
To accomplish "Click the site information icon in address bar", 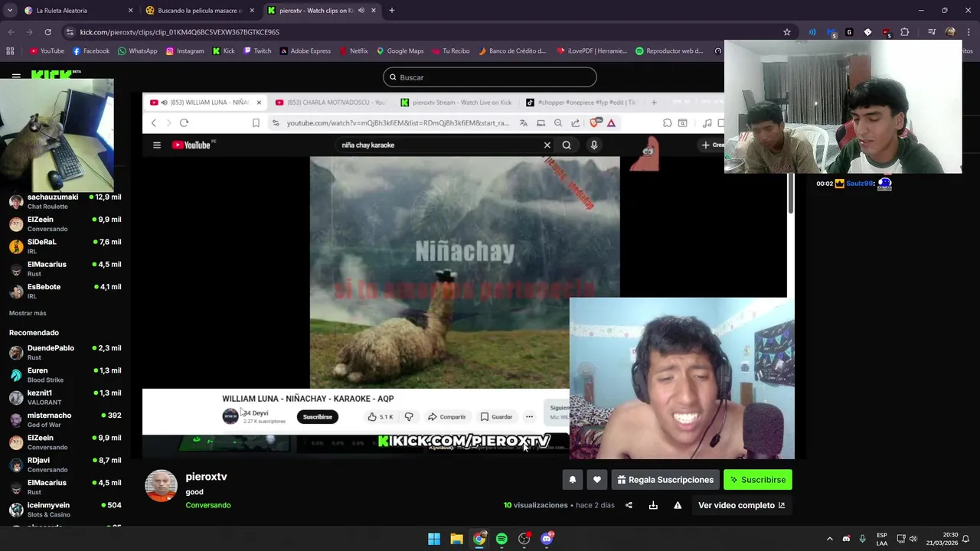I will (x=70, y=32).
